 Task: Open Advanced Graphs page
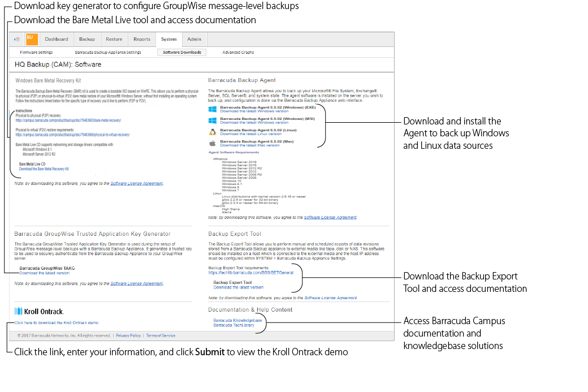(238, 53)
